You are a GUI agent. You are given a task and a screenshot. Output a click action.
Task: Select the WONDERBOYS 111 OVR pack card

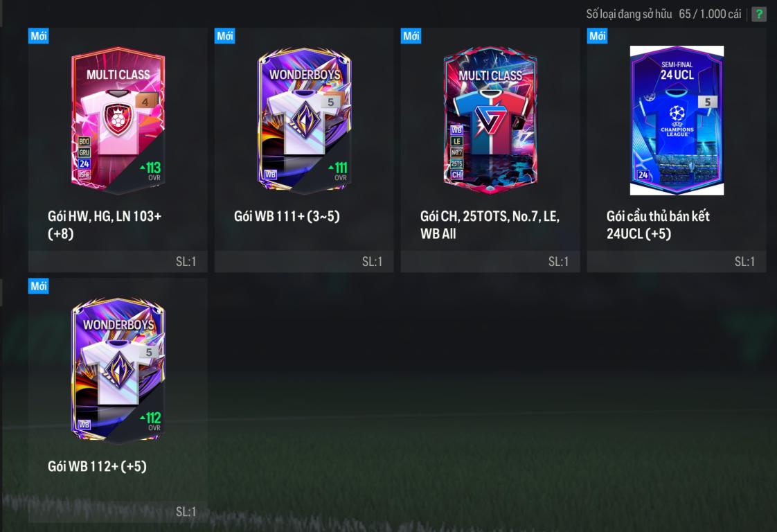point(304,120)
